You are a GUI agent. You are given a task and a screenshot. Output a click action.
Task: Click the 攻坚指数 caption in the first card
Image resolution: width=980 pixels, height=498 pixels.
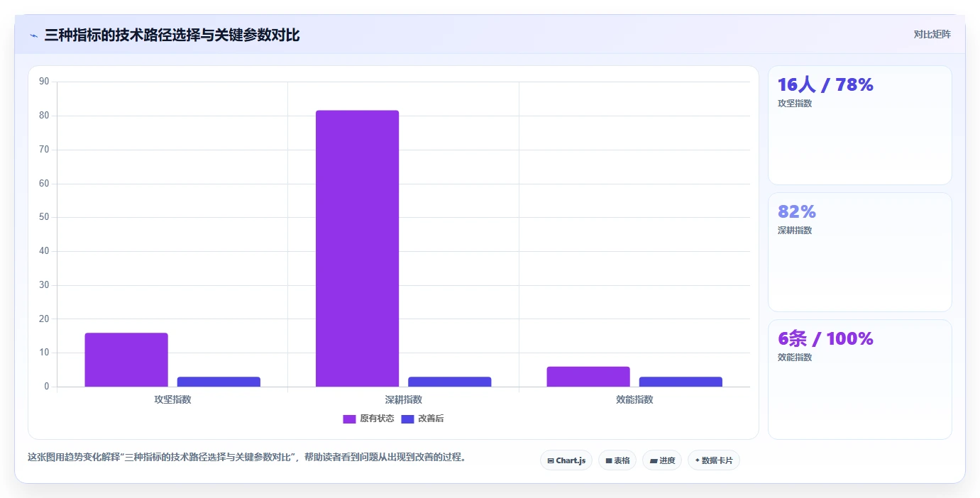795,103
